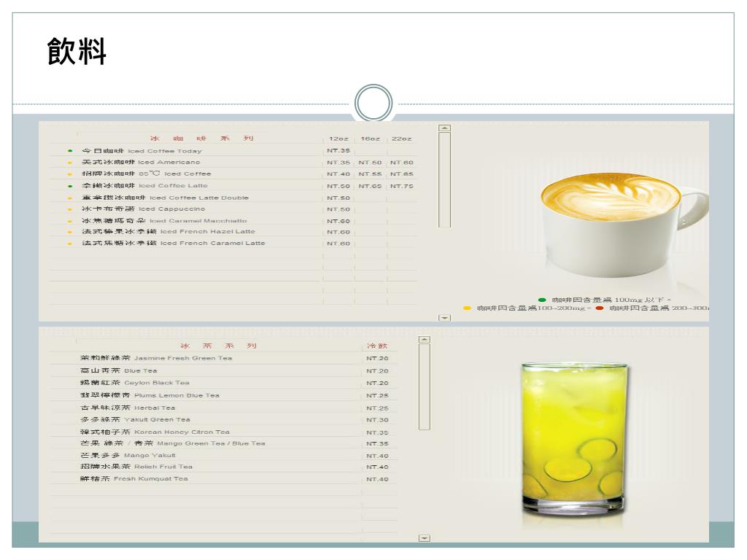Click the Iced French Caramel Latte row
747x560 pixels.
(x=233, y=244)
